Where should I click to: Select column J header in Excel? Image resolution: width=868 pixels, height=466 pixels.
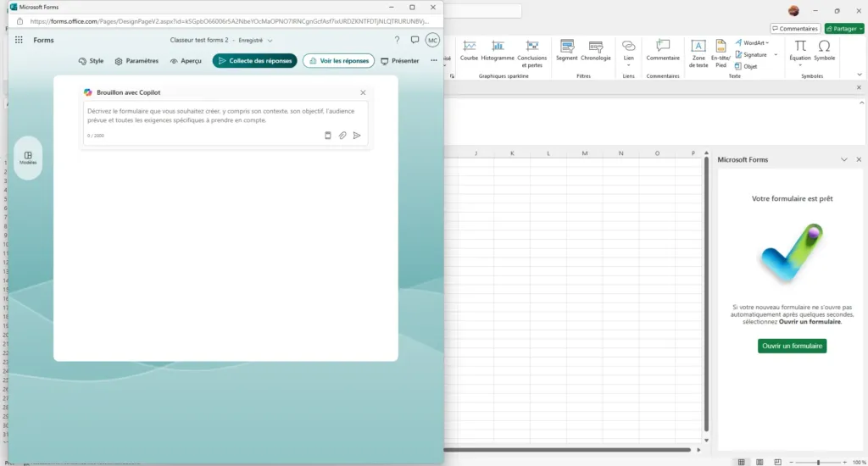click(476, 153)
